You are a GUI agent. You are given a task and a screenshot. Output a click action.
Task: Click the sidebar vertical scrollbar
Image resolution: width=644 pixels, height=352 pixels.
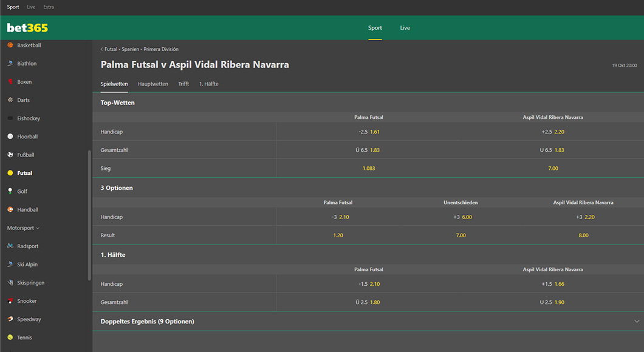tap(89, 215)
